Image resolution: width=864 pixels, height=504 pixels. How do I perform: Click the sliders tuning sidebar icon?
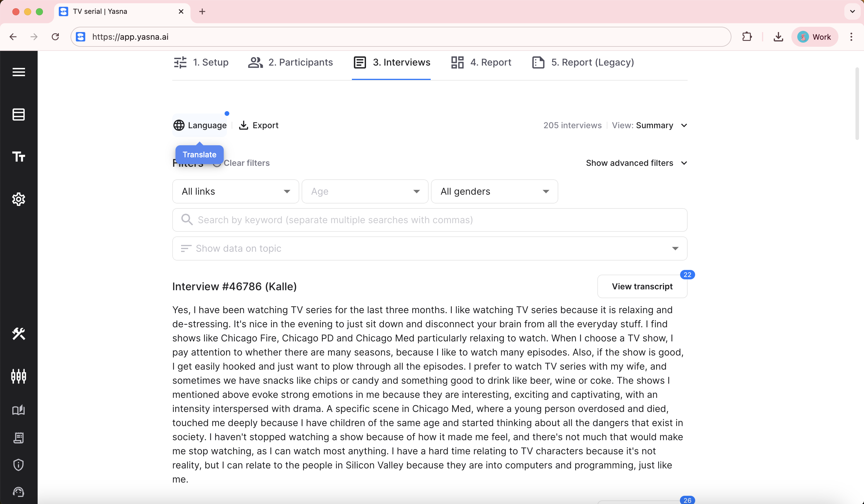pos(19,376)
